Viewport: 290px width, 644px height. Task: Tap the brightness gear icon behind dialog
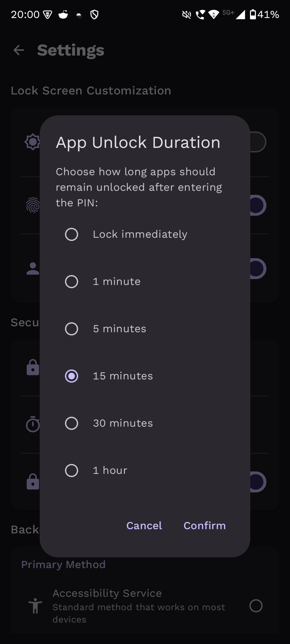[32, 142]
